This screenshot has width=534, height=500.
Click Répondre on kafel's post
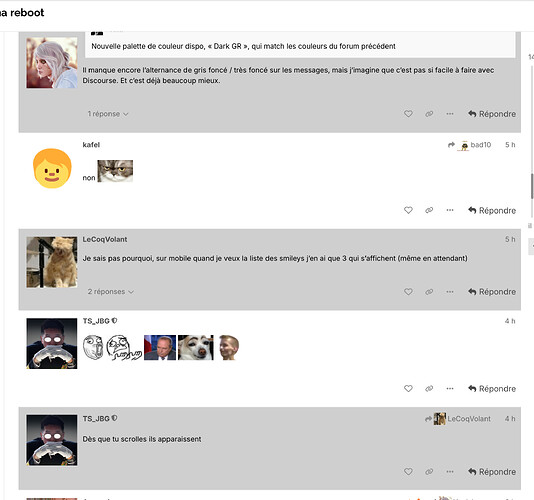coord(492,210)
